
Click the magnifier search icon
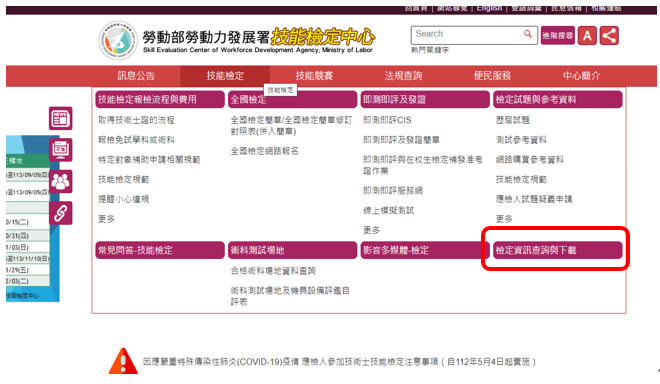click(527, 34)
